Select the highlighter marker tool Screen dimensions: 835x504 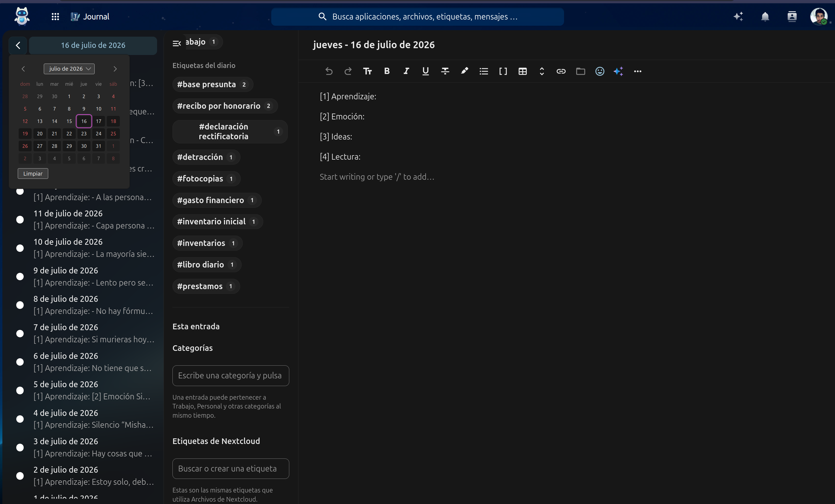(464, 71)
